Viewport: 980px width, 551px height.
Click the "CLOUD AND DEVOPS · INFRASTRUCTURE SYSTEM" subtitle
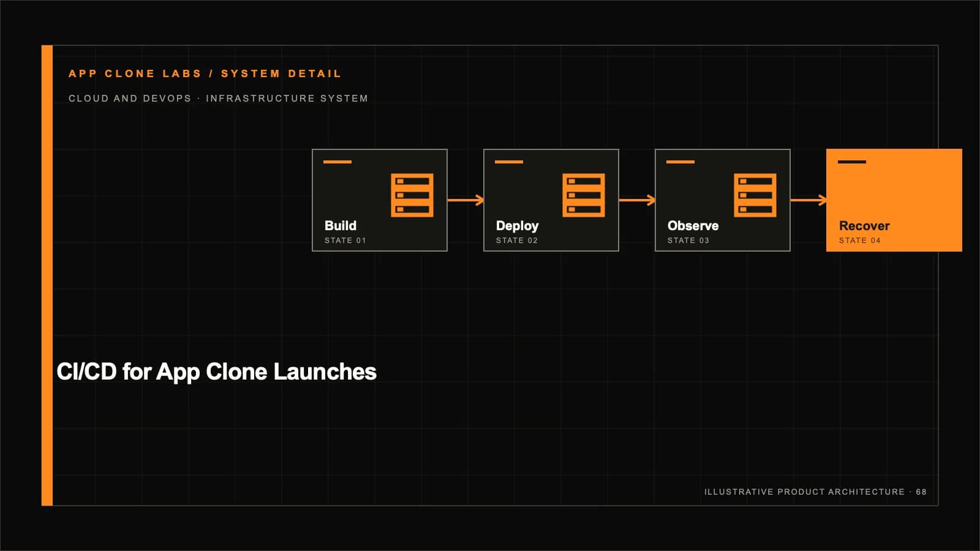tap(218, 98)
